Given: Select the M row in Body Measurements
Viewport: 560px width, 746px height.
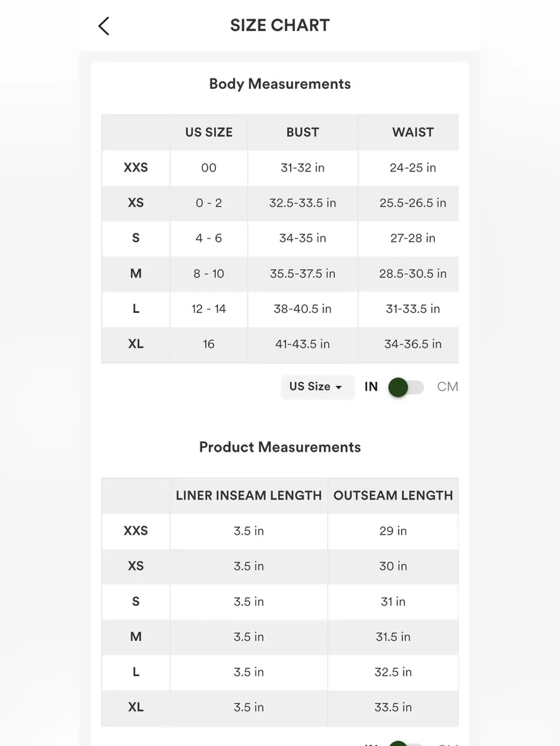Looking at the screenshot, I should tap(280, 274).
